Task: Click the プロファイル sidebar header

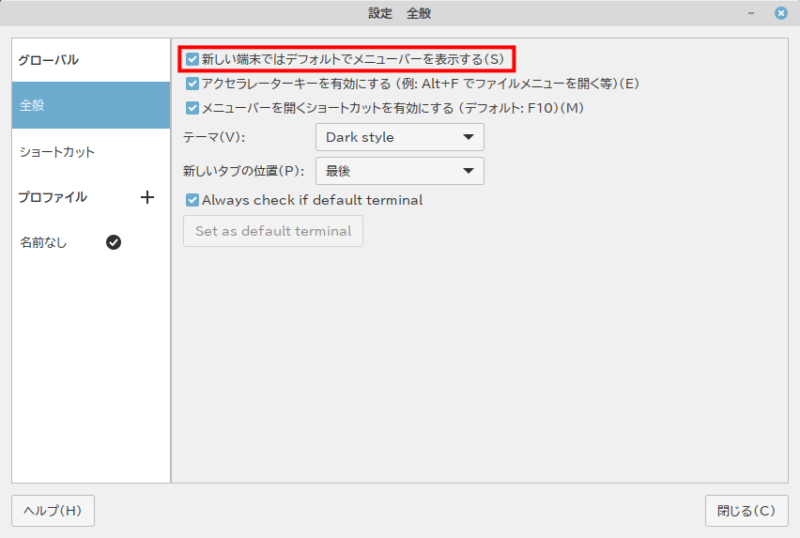Action: 52,197
